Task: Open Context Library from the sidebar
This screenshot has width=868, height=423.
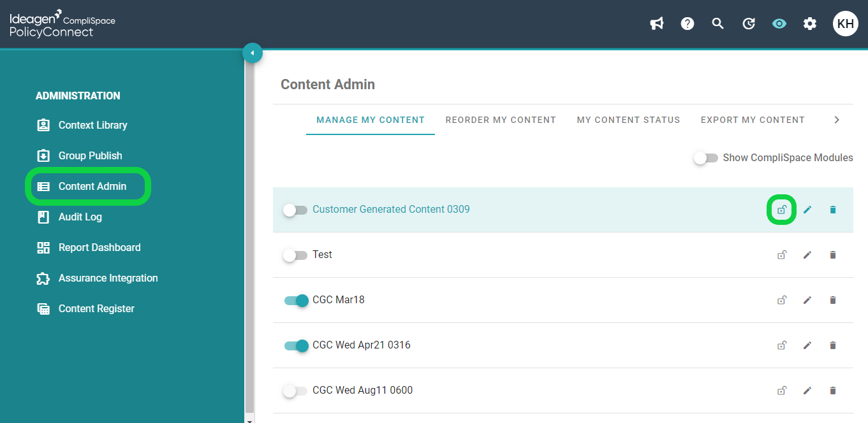Action: (x=93, y=125)
